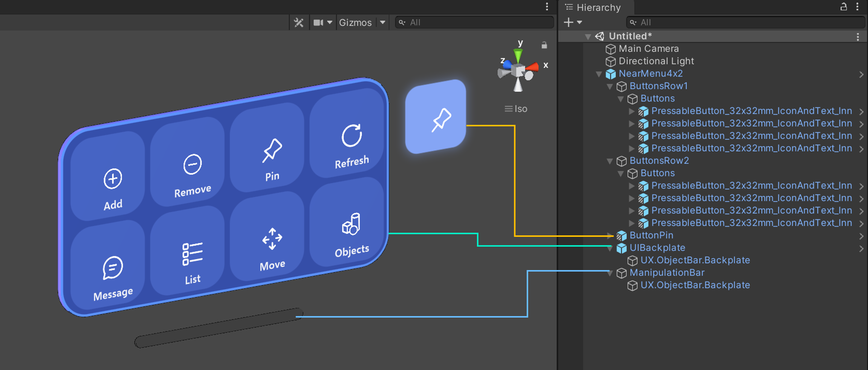Collapse the ButtonsRow2 foldout
The height and width of the screenshot is (370, 868).
click(610, 161)
